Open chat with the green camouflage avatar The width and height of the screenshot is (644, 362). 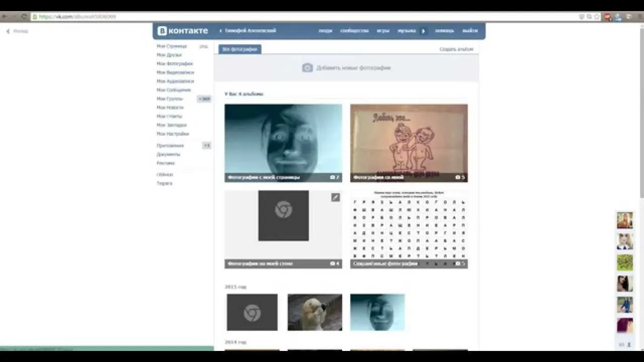pos(625,262)
